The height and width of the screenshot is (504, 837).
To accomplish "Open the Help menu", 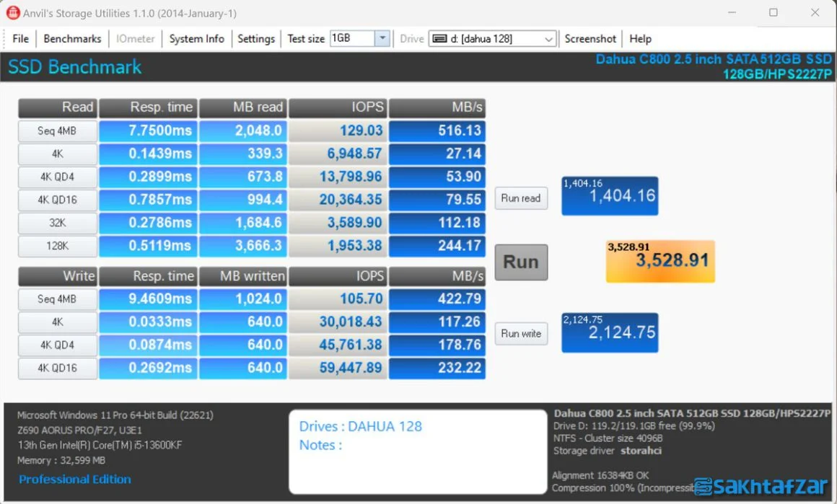I will 640,39.
